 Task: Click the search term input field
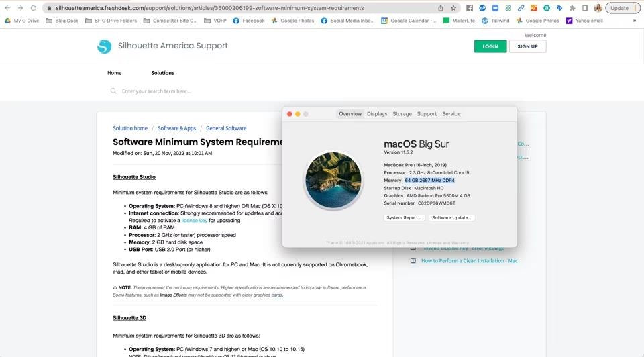click(201, 91)
